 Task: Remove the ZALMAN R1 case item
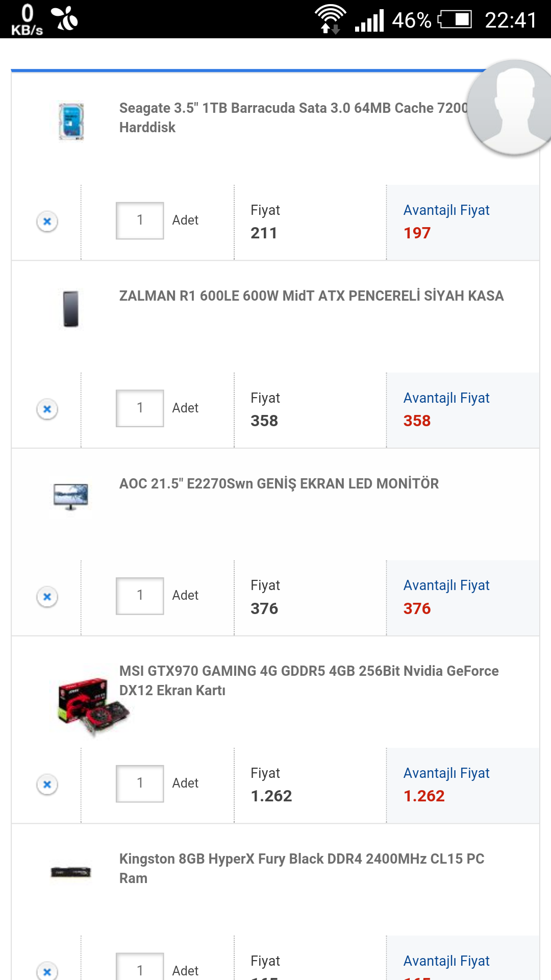pyautogui.click(x=47, y=409)
